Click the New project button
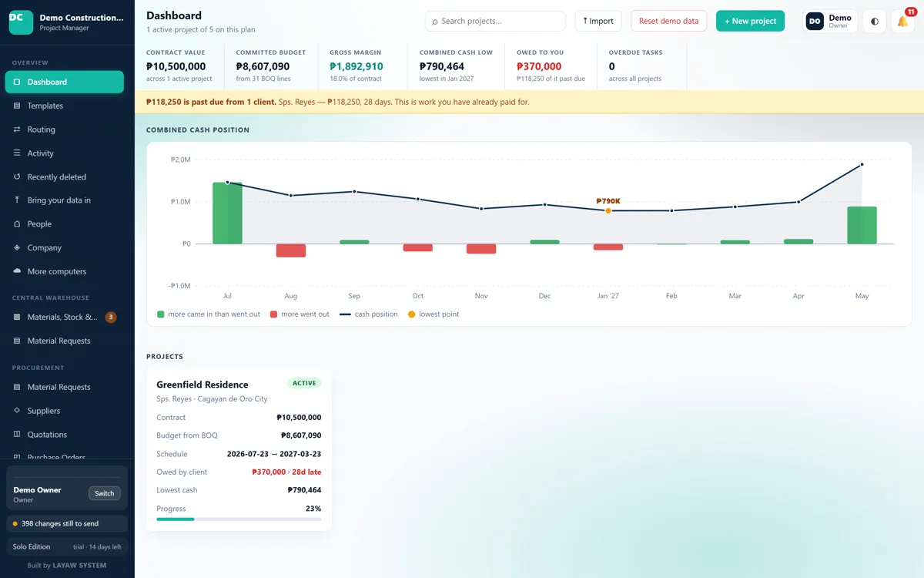This screenshot has width=924, height=578. click(750, 22)
